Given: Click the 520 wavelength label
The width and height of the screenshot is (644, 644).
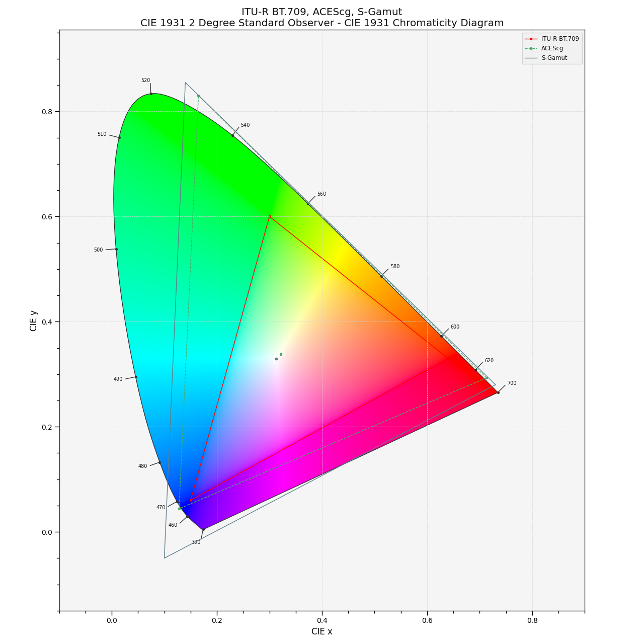Looking at the screenshot, I should pyautogui.click(x=145, y=79).
